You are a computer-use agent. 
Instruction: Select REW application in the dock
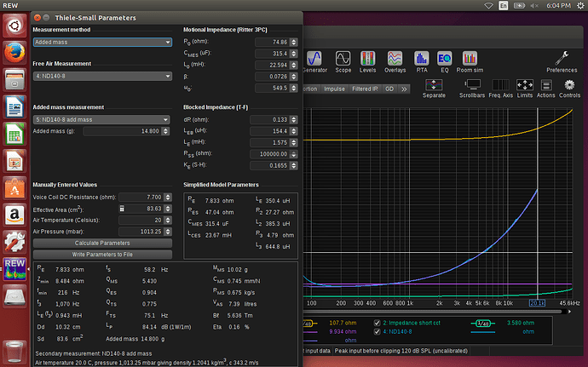(14, 269)
